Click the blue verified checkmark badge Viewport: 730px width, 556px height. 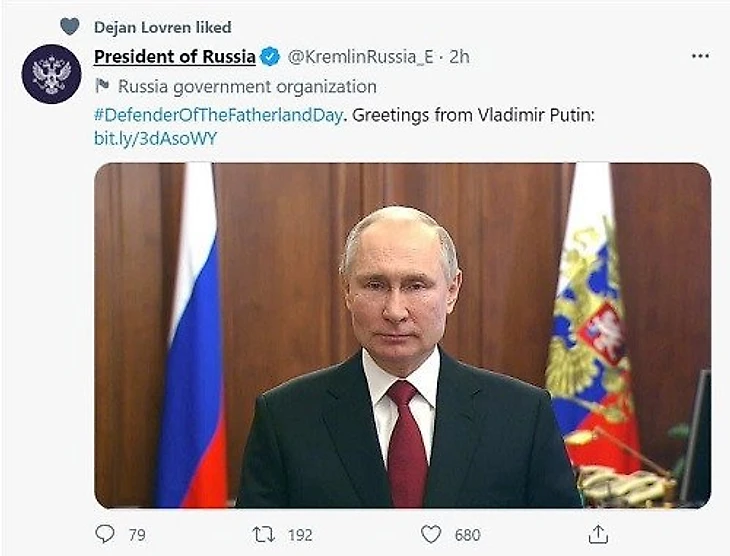(270, 57)
